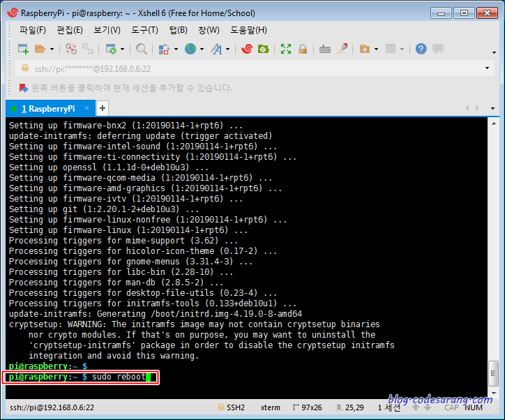Click the NUM indicator in status bar

click(474, 407)
